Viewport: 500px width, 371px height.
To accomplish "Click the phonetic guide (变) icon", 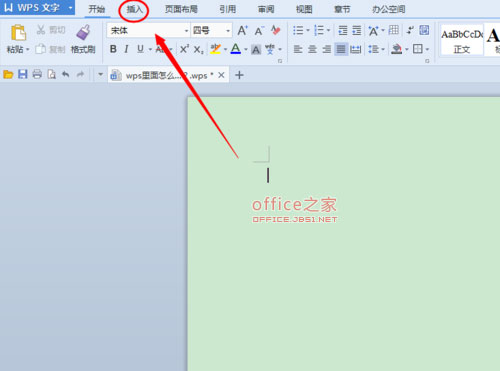I will click(270, 49).
